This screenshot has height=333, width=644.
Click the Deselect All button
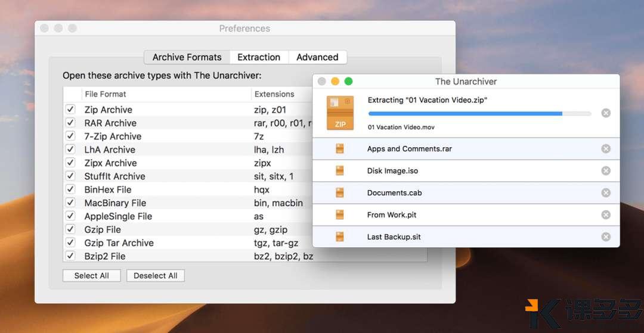156,276
